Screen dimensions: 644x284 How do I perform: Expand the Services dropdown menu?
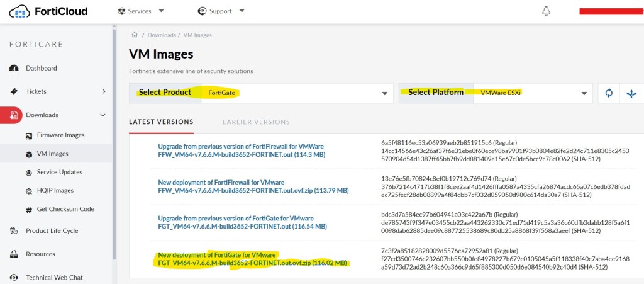tap(141, 11)
